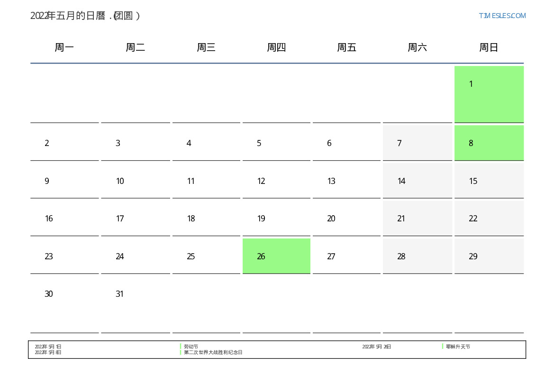Image resolution: width=554 pixels, height=392 pixels.
Task: Click the 周二 weekday header
Action: [136, 47]
